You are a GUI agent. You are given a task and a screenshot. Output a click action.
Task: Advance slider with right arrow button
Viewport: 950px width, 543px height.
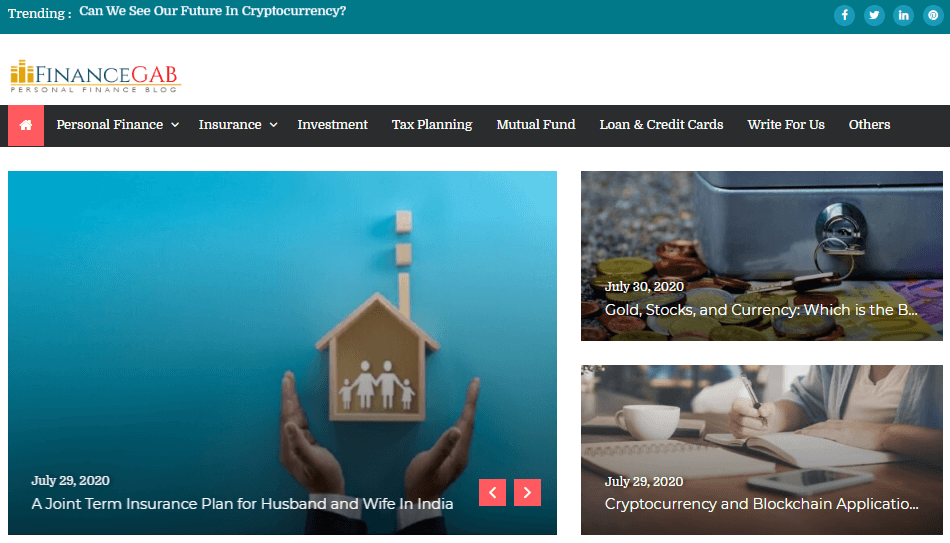click(527, 492)
